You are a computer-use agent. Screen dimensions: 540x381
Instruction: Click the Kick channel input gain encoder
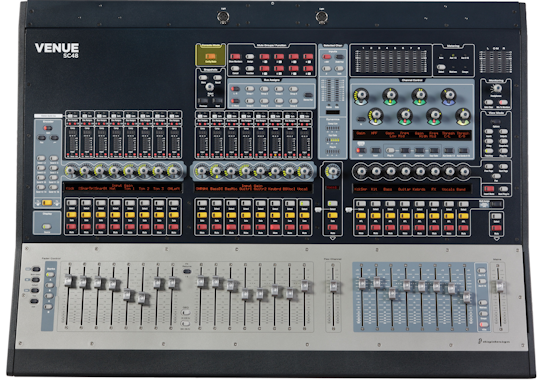click(70, 171)
